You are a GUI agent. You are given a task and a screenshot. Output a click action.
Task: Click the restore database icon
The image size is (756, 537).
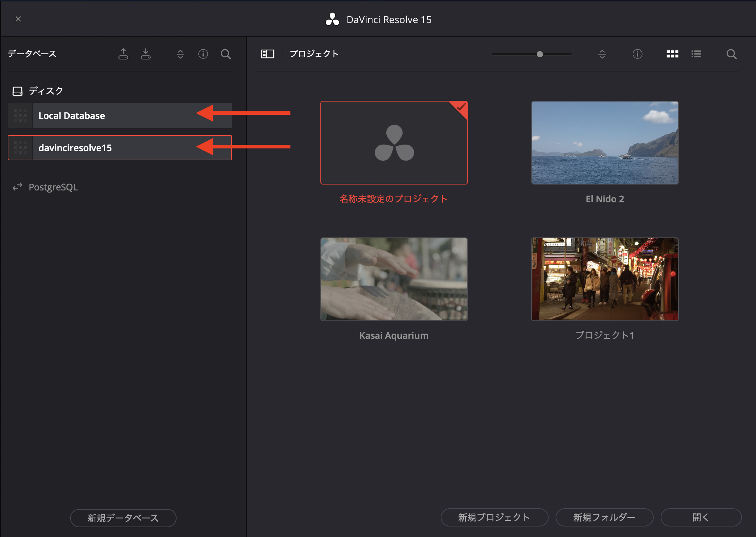point(146,54)
